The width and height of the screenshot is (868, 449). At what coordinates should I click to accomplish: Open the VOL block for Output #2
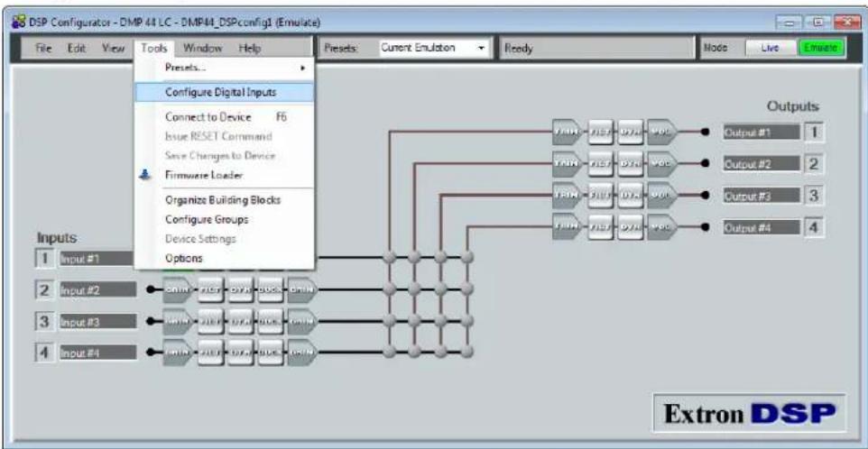662,164
